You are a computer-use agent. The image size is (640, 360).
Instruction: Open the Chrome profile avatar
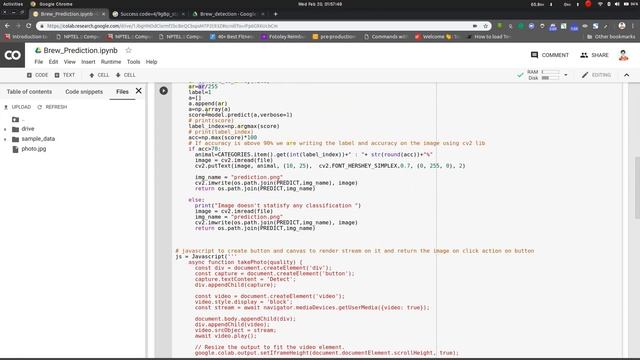tap(622, 26)
